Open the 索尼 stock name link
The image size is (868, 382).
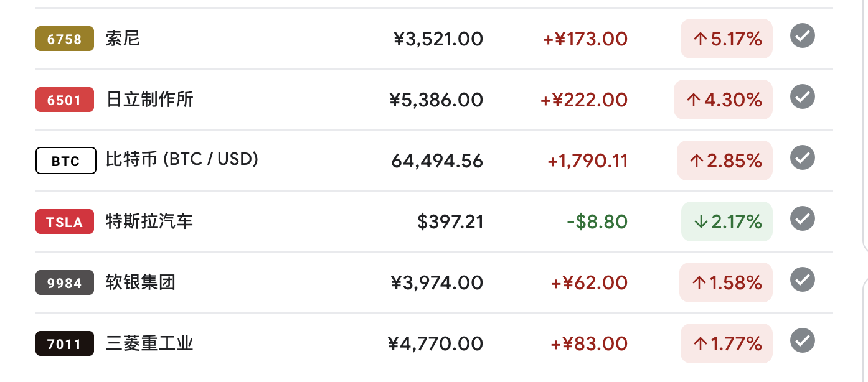pos(123,39)
